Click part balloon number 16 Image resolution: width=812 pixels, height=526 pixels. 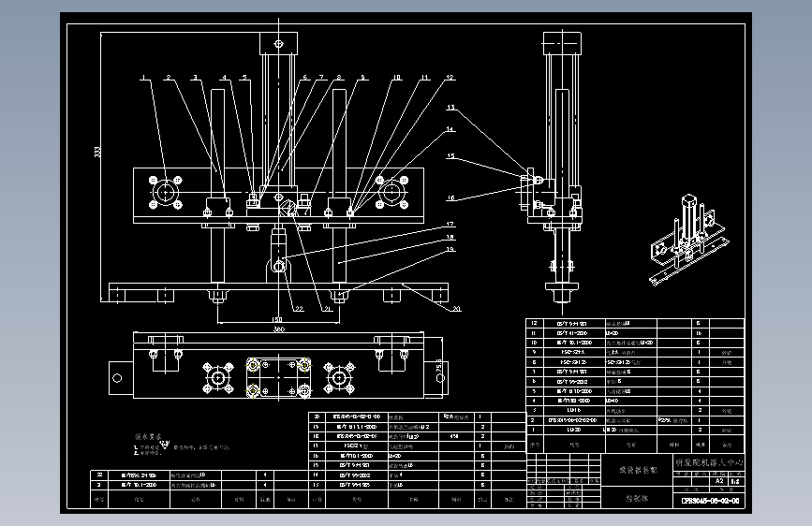(451, 198)
